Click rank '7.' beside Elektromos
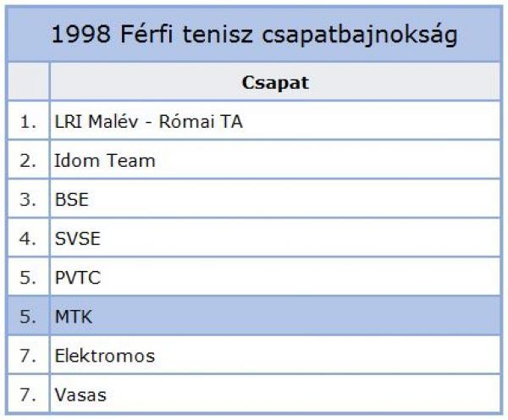 click(28, 356)
